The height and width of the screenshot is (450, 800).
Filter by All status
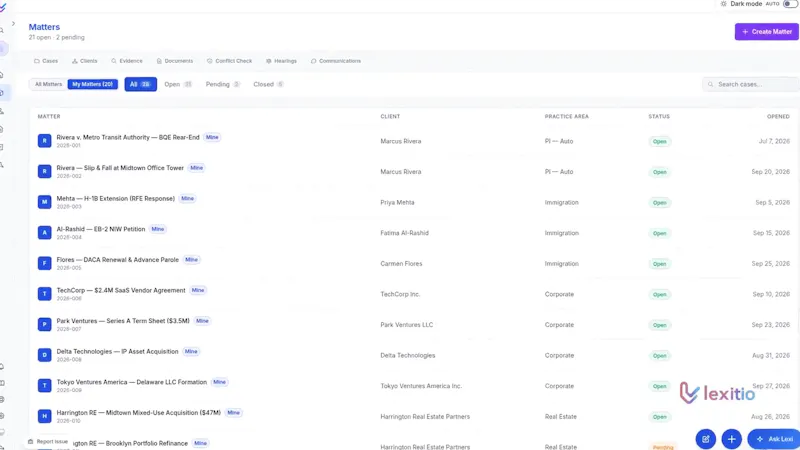coord(140,84)
